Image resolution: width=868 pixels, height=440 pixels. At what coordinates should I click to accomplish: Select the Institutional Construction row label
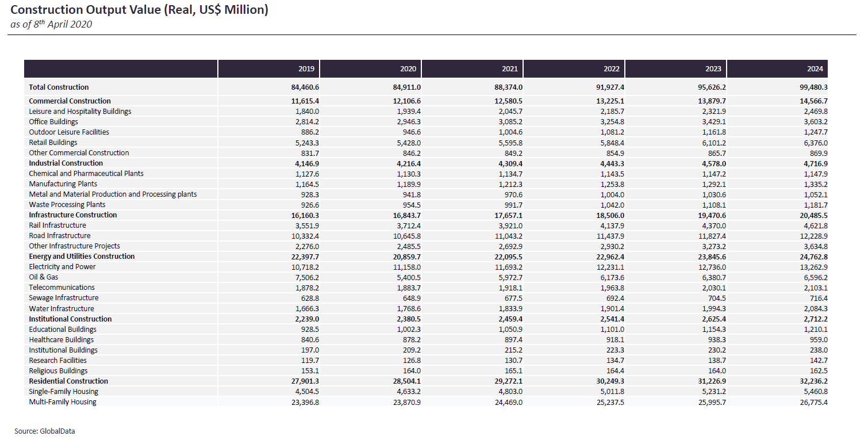[70, 319]
